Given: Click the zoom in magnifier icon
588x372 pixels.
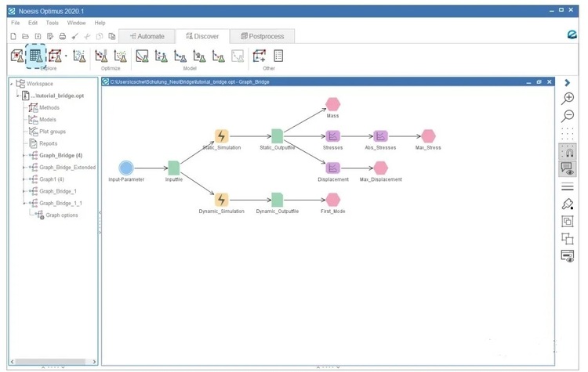Looking at the screenshot, I should click(x=568, y=98).
